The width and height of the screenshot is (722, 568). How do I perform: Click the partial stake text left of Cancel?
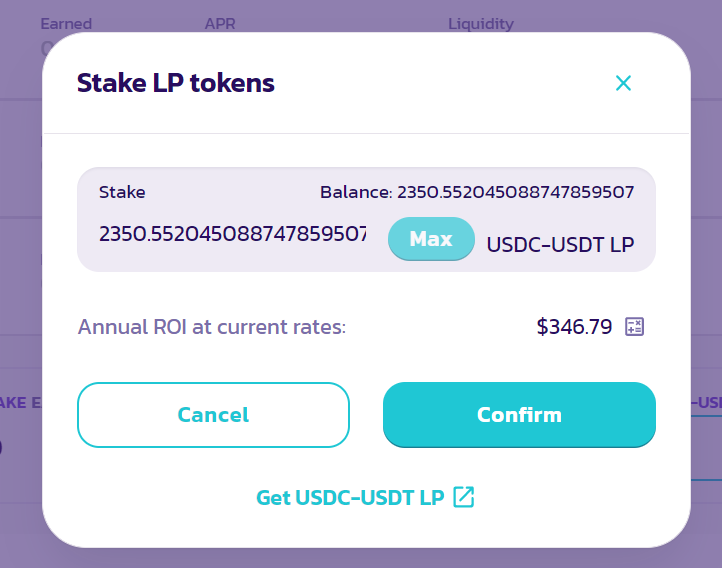tap(20, 402)
